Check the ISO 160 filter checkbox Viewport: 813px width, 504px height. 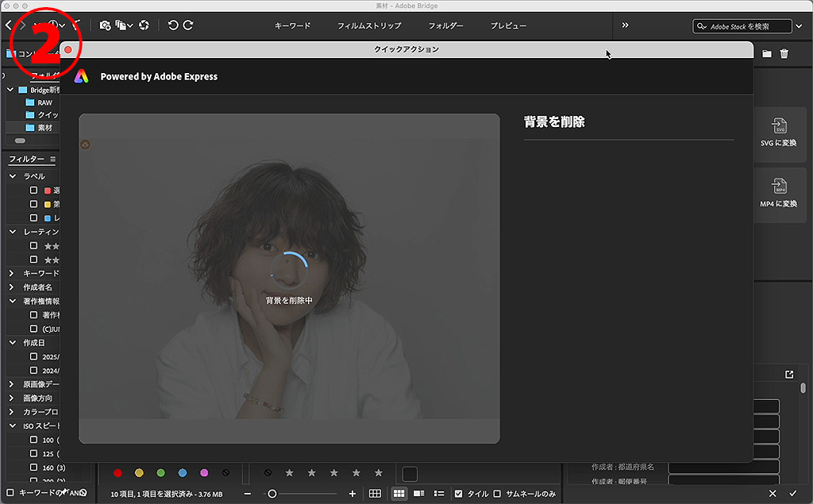pyautogui.click(x=33, y=467)
